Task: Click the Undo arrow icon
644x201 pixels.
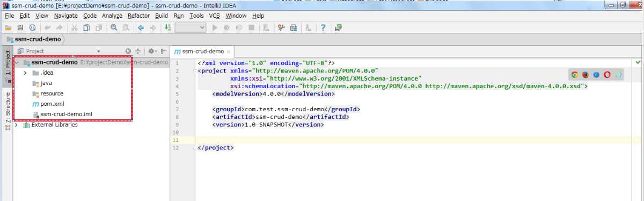Action: point(47,27)
